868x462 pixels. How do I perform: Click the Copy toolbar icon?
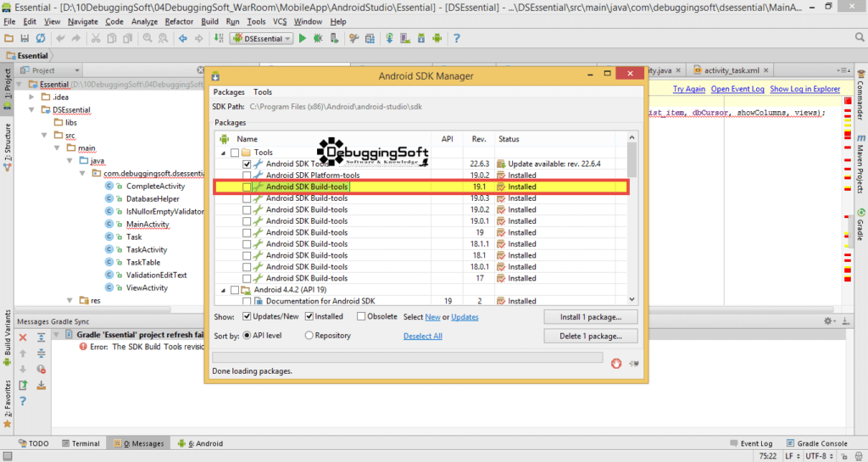click(112, 38)
